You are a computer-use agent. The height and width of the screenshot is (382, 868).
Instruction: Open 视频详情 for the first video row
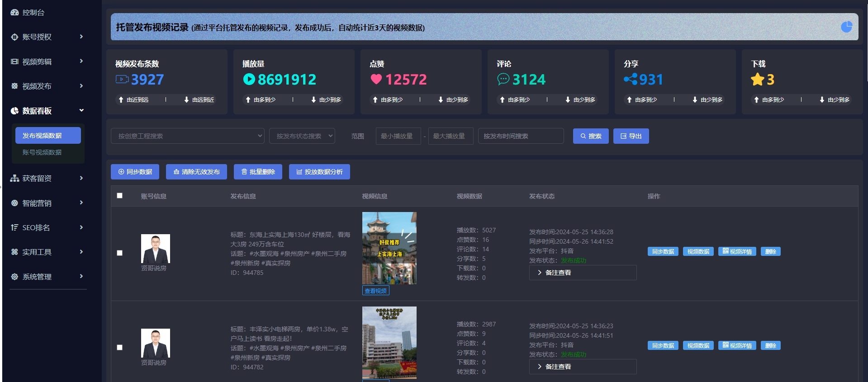click(737, 251)
